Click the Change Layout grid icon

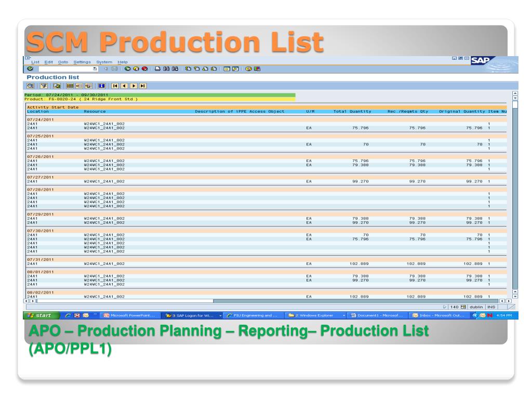(70, 86)
